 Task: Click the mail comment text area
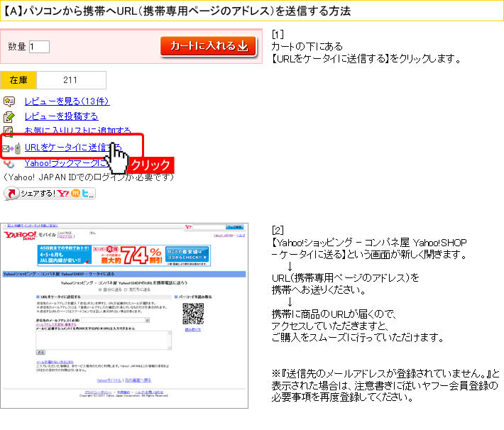(104, 340)
